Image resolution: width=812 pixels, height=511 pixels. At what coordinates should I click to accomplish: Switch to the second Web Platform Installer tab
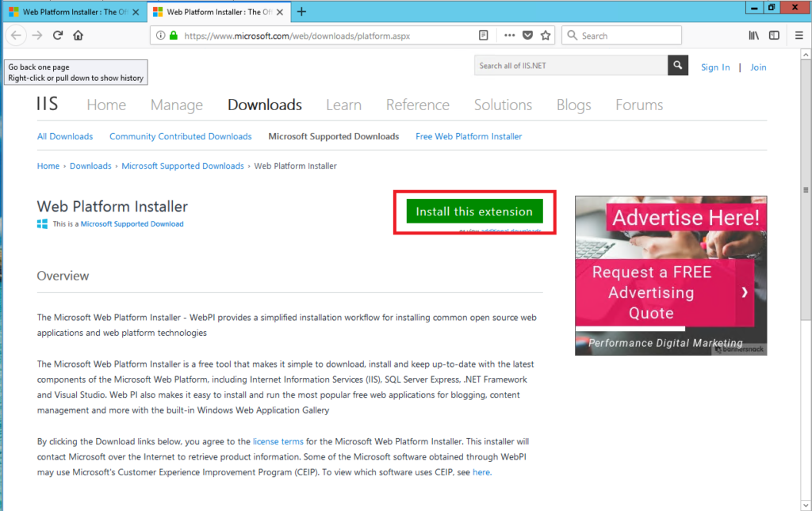[x=220, y=11]
